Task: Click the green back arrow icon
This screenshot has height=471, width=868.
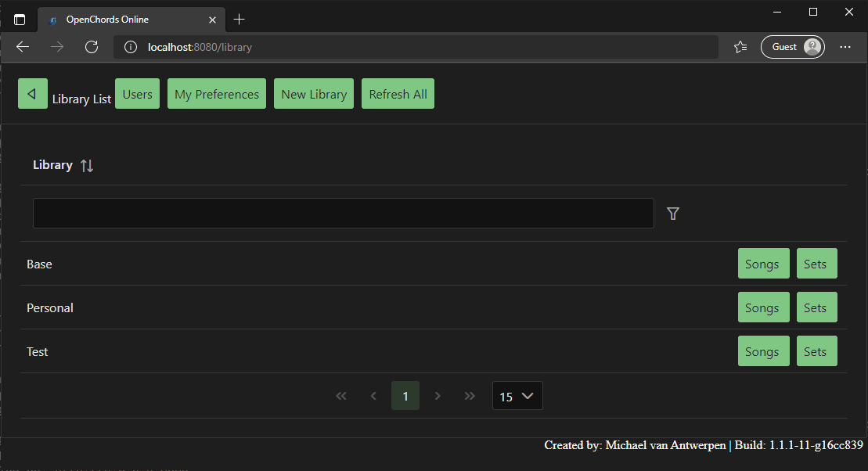Action: pos(32,93)
